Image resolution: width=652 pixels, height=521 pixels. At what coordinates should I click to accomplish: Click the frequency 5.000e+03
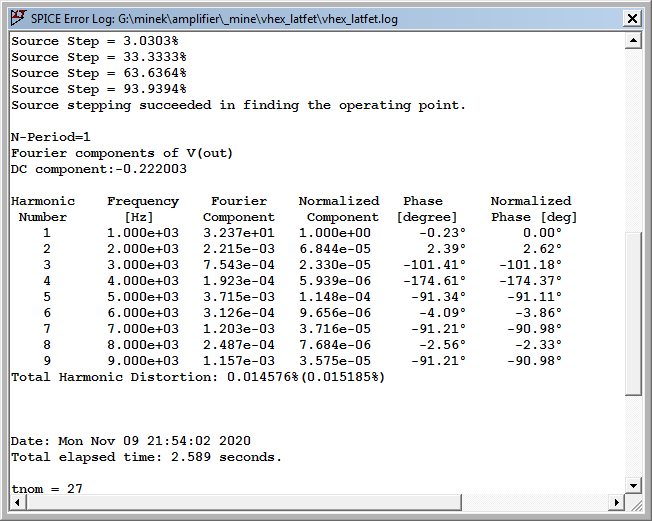(143, 297)
